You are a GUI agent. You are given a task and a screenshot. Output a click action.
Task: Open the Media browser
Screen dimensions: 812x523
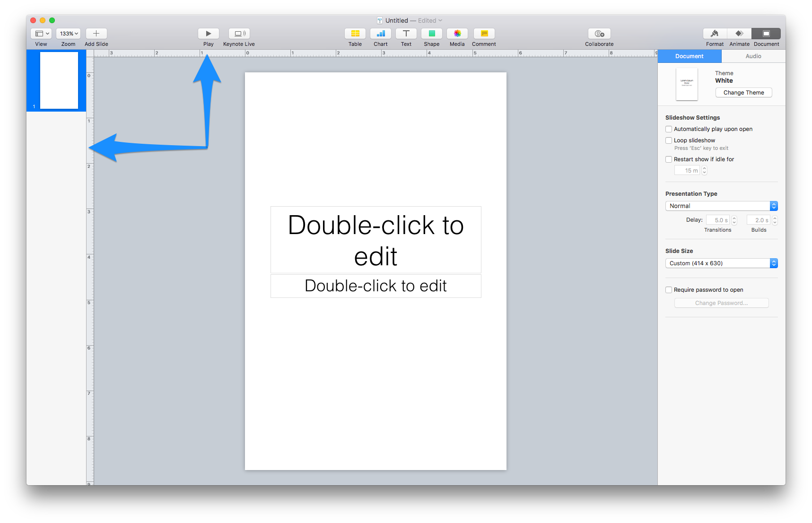click(457, 34)
